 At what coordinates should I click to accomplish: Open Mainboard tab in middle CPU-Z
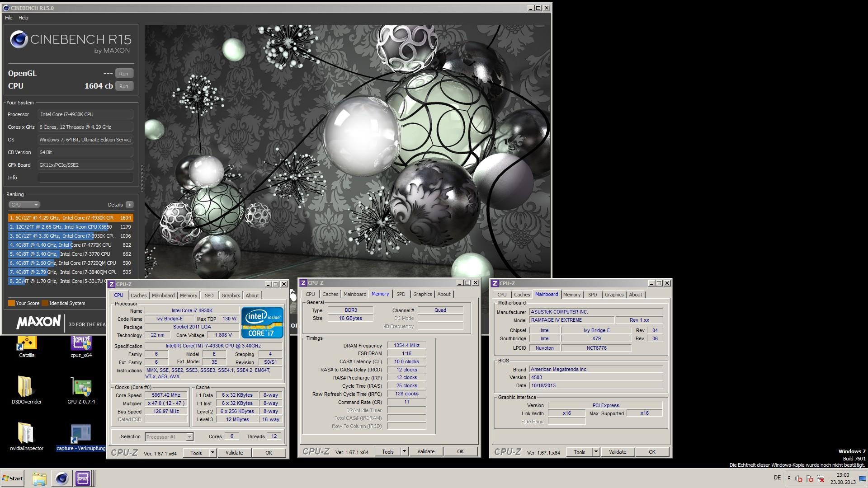click(x=355, y=294)
